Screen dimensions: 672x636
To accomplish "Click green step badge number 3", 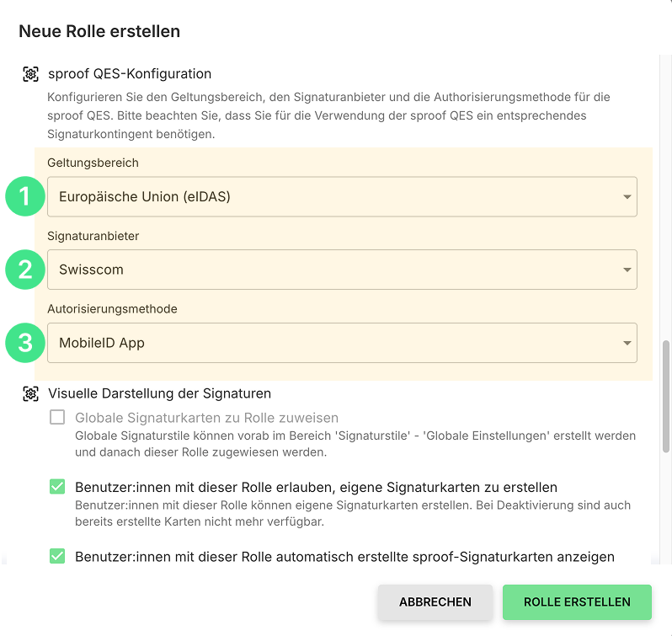I will pos(25,343).
